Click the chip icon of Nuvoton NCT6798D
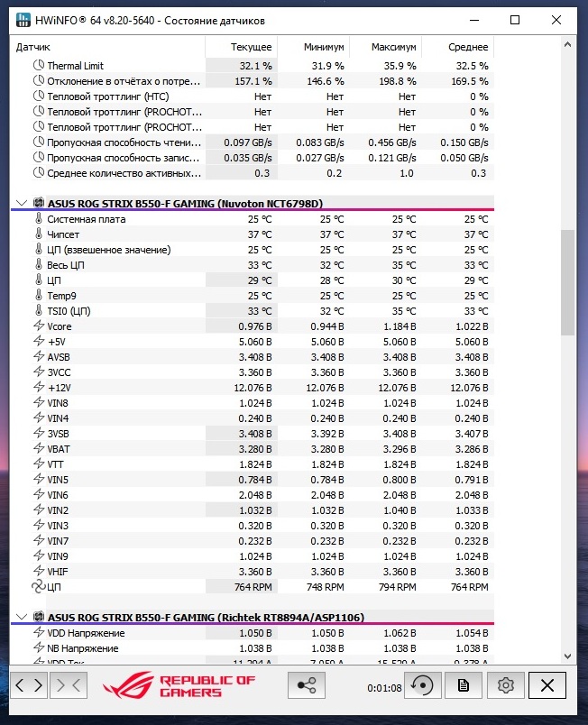 (39, 204)
